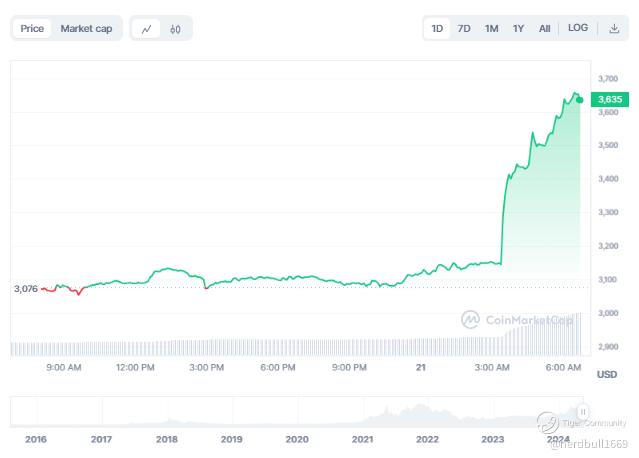The height and width of the screenshot is (458, 639).
Task: Click 2016 on the bottom timeline navigator
Action: coord(35,439)
